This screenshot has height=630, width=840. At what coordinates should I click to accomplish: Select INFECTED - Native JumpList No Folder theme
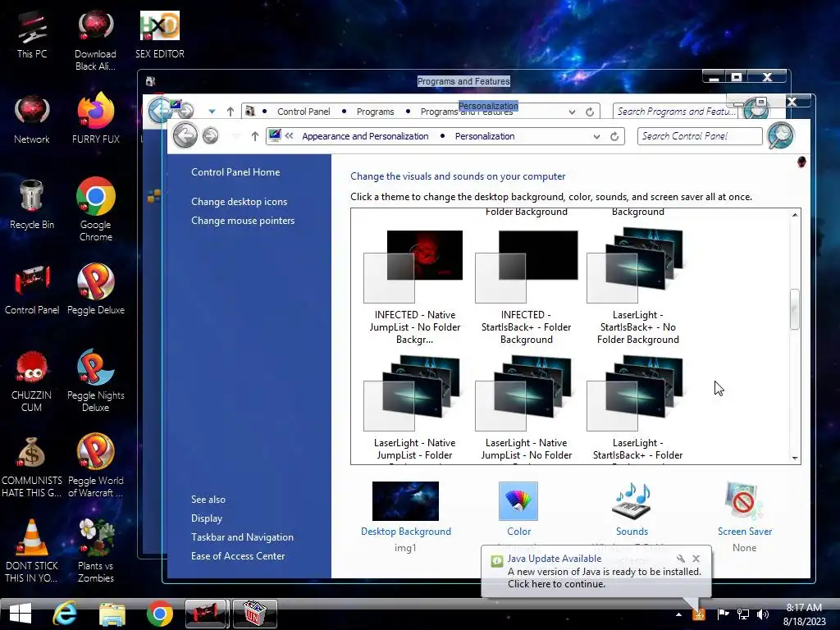pyautogui.click(x=414, y=288)
